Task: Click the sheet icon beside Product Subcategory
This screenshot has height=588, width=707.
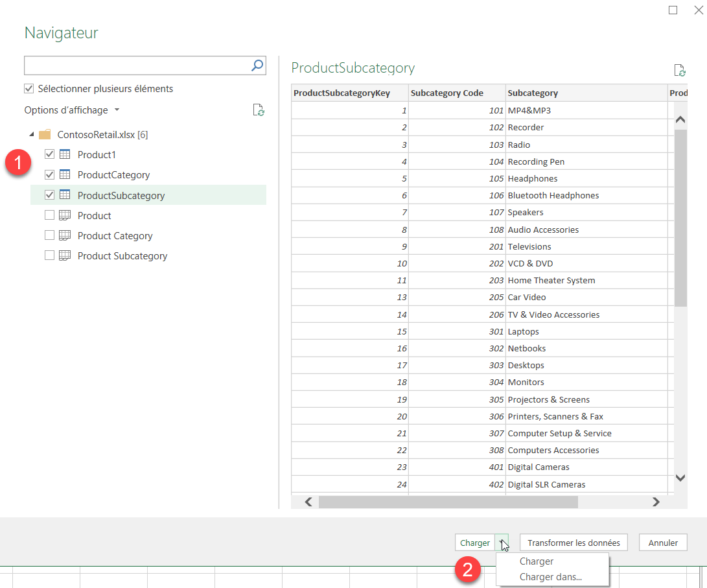Action: coord(65,255)
